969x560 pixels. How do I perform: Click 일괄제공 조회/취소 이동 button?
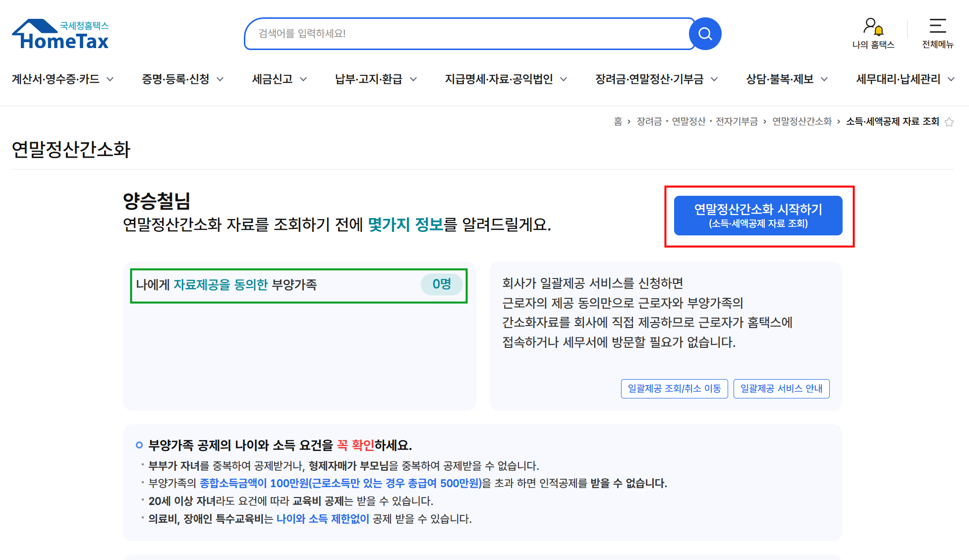(674, 389)
